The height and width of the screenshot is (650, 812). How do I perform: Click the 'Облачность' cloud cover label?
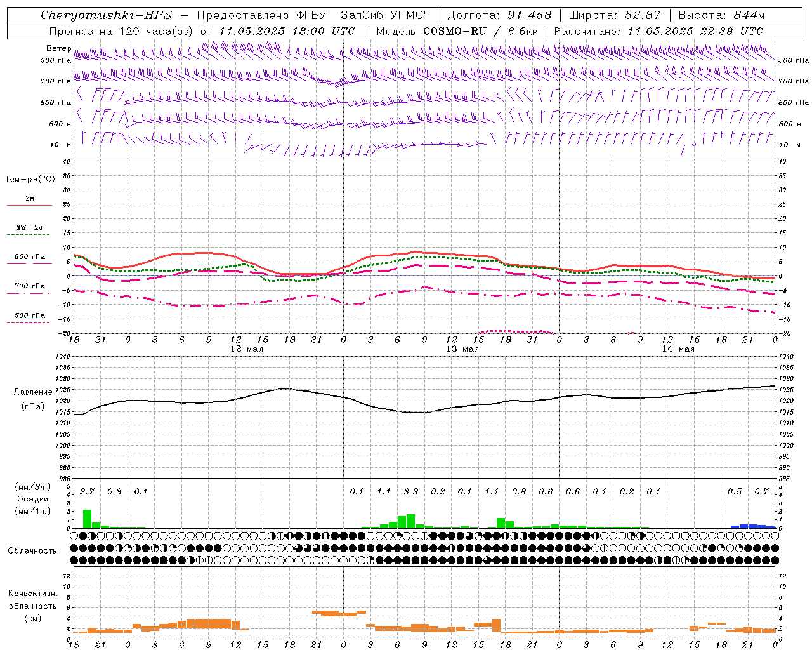(x=32, y=551)
